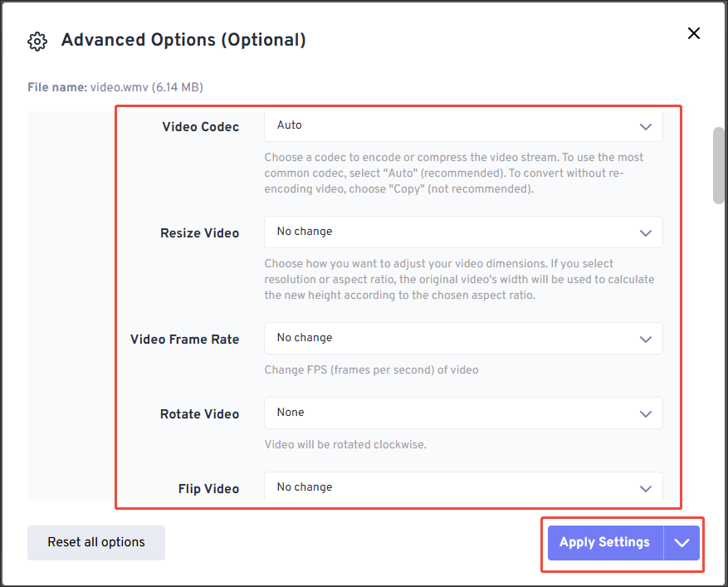Click the X to dismiss the dialog
Screen dimensions: 728x587
(x=694, y=33)
